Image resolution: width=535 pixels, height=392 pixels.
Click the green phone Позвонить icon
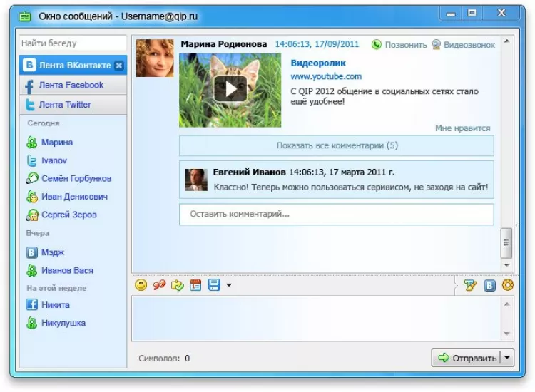click(x=377, y=45)
